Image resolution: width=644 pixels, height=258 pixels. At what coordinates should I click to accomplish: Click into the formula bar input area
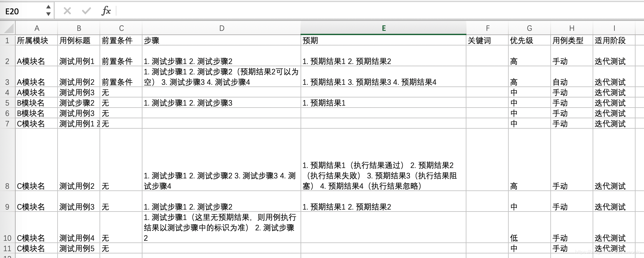click(381, 11)
